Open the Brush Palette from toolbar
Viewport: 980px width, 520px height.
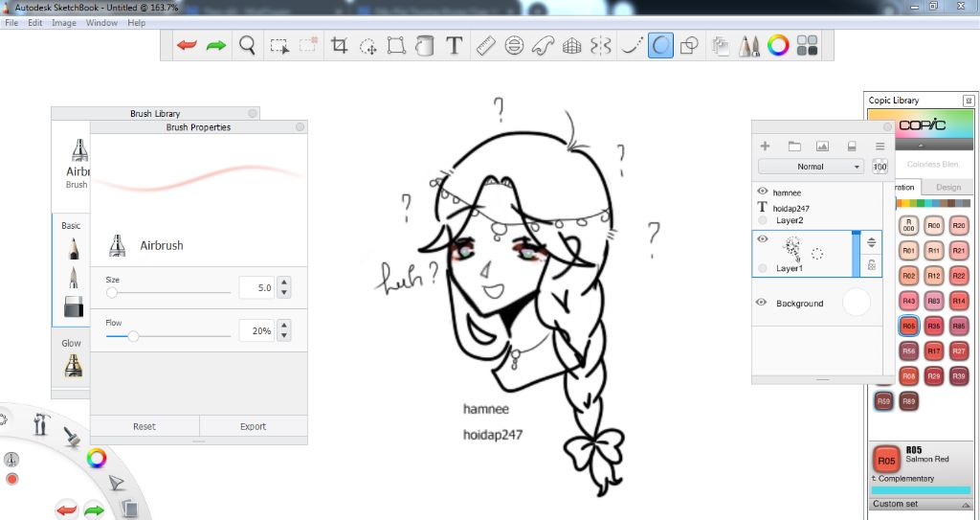[749, 46]
